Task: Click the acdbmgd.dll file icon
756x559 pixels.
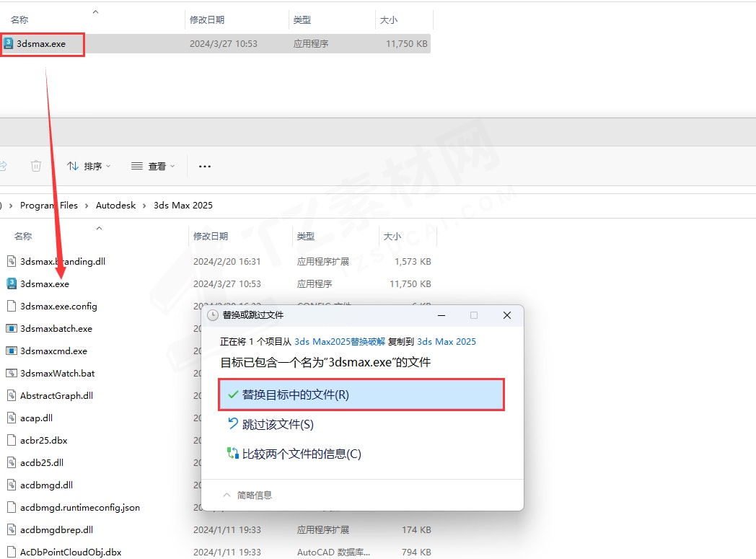Action: [x=12, y=485]
